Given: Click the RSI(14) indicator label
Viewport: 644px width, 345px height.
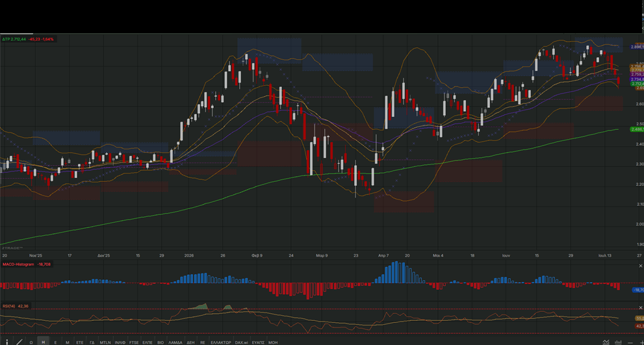Looking at the screenshot, I should (8, 306).
